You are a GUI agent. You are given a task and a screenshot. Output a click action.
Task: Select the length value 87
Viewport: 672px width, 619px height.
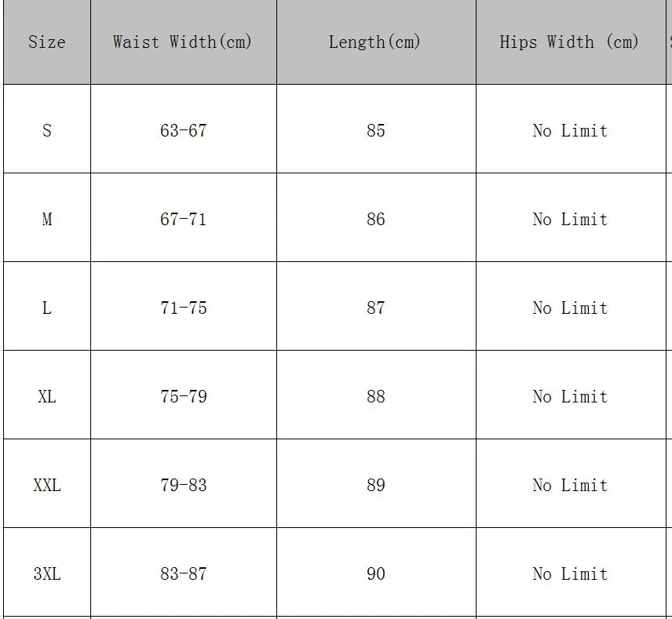point(376,308)
